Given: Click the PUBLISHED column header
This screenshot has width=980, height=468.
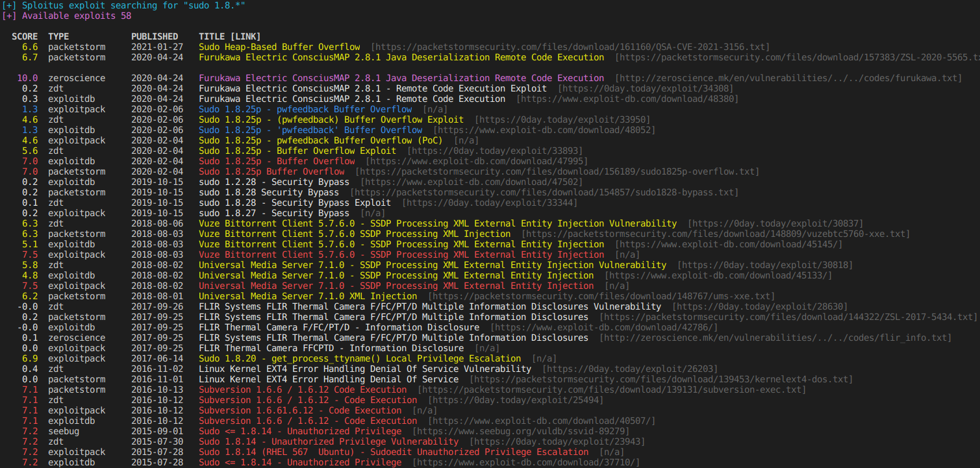Looking at the screenshot, I should coord(155,36).
